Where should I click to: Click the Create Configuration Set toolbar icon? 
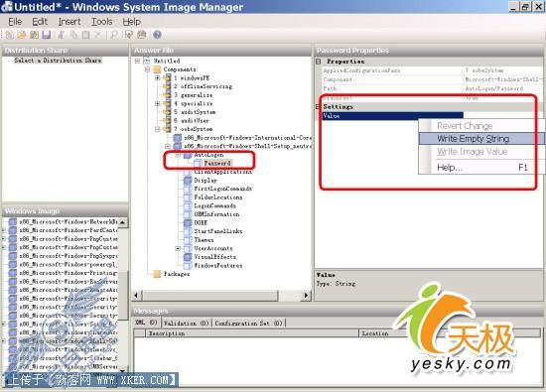click(x=142, y=35)
